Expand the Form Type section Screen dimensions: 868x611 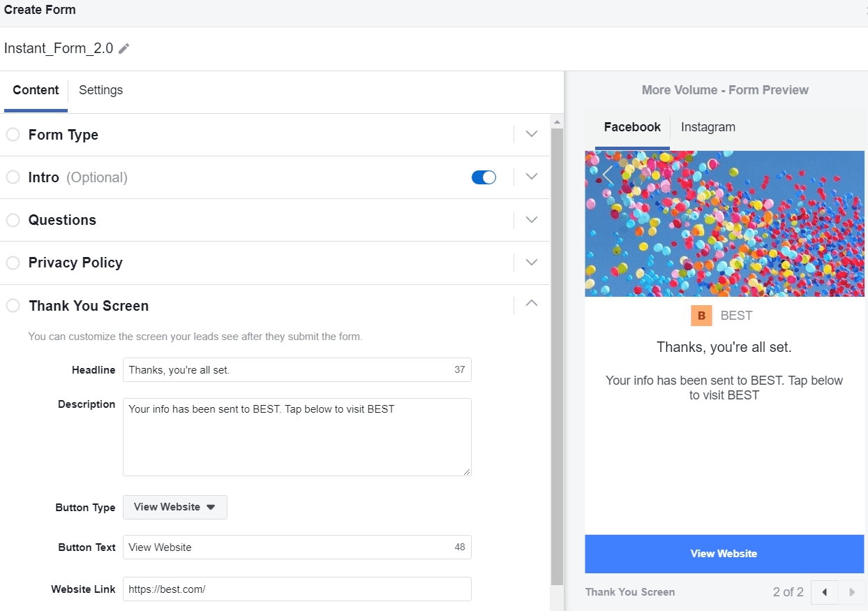[532, 134]
